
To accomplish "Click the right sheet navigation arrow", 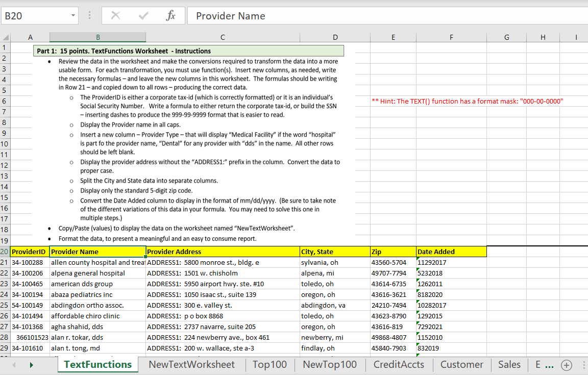I will click(31, 365).
